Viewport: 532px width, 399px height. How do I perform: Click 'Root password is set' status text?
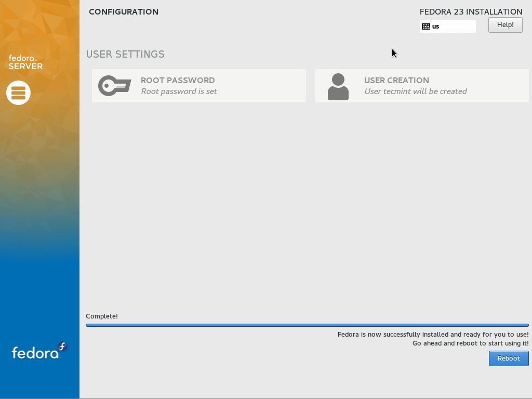tap(179, 91)
